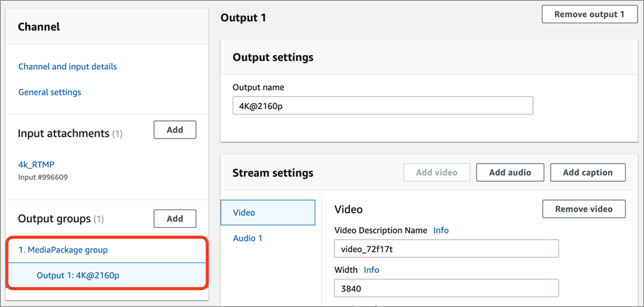Switch to the Audio 1 stream tab
The width and height of the screenshot is (644, 307).
click(247, 238)
